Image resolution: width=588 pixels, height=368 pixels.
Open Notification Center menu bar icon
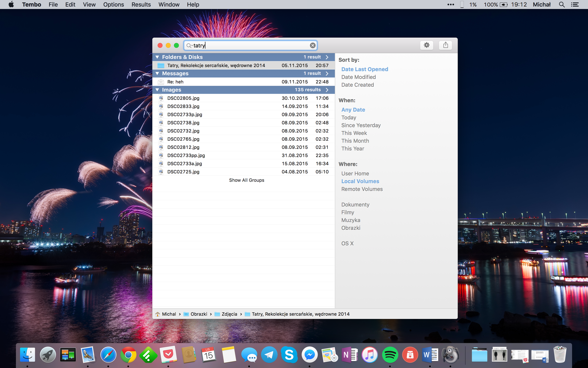(x=575, y=5)
